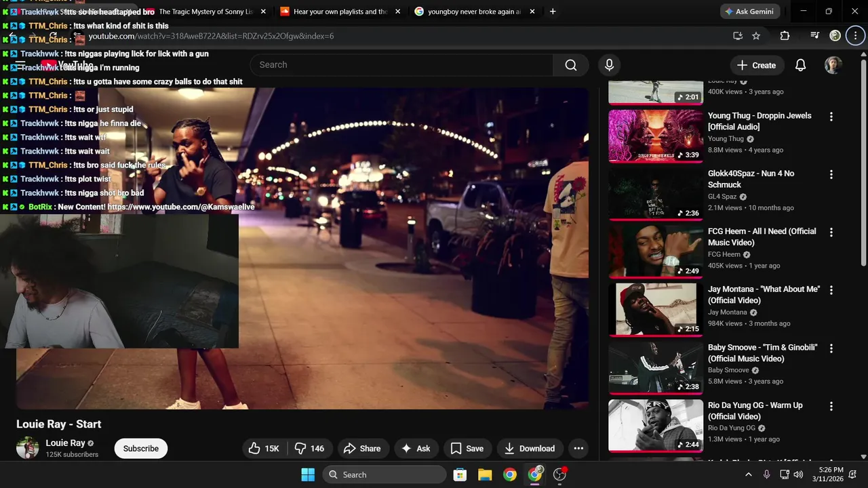Screen dimensions: 868x488
Task: Open more actions ellipsis below the video
Action: click(x=578, y=449)
